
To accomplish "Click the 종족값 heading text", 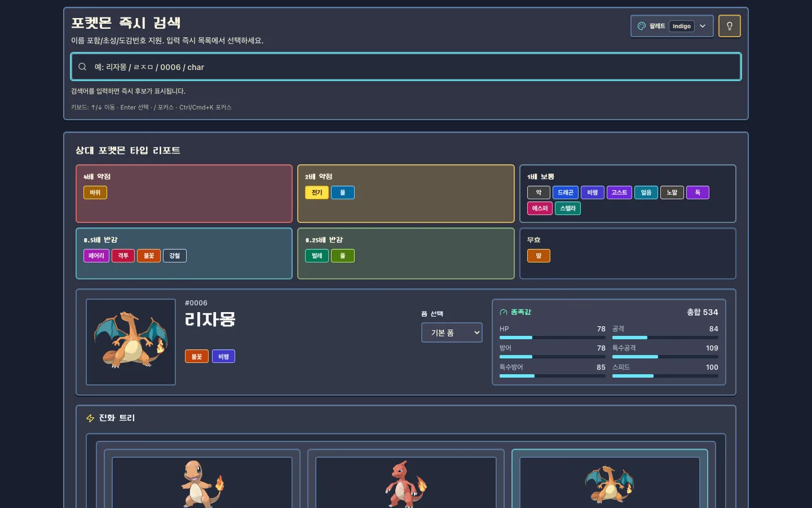I will (521, 312).
